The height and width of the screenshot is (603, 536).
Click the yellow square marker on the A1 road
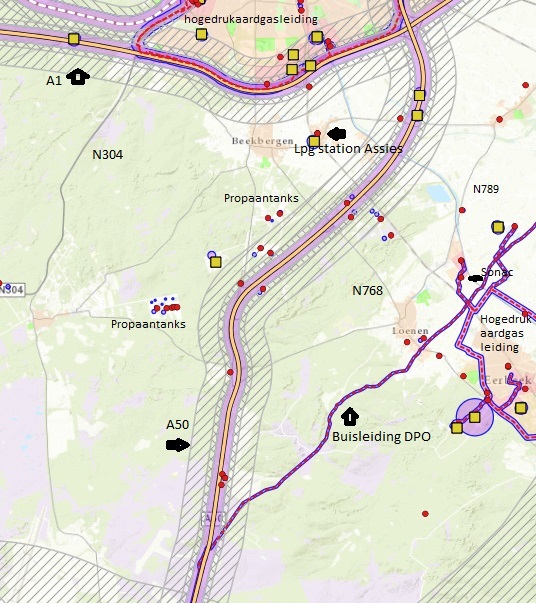73,39
